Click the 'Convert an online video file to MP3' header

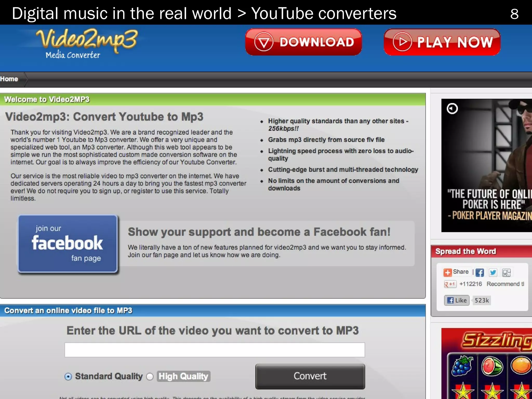212,310
